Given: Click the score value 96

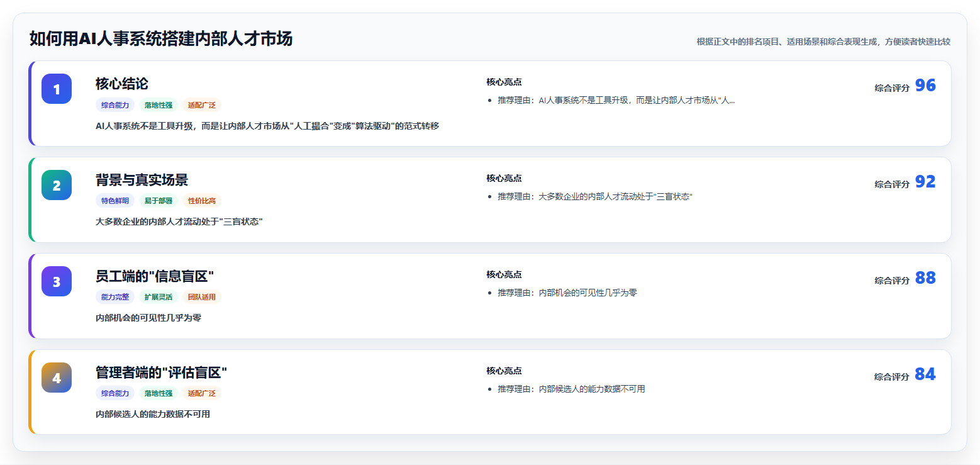Looking at the screenshot, I should 925,86.
